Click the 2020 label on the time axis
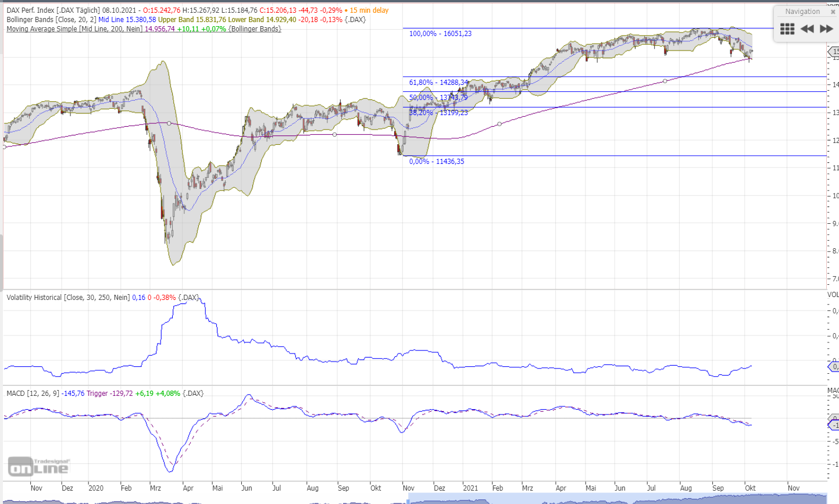This screenshot has width=839, height=504. click(x=96, y=488)
